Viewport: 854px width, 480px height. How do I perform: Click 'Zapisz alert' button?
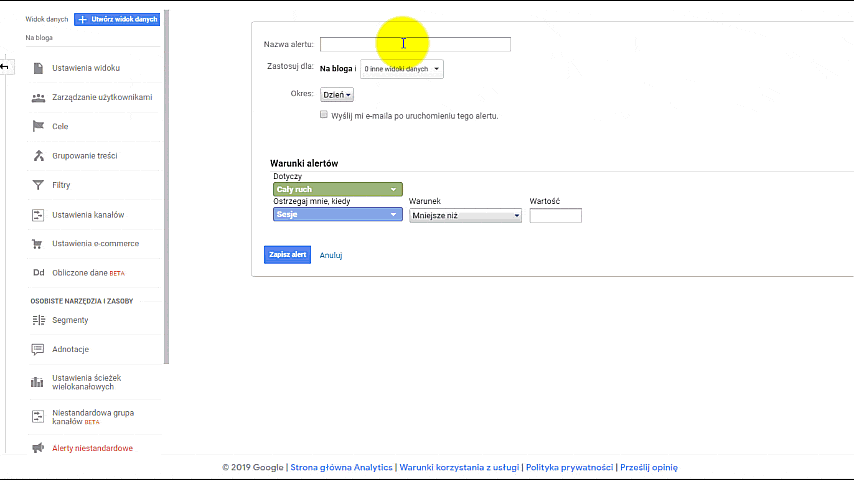(x=288, y=254)
